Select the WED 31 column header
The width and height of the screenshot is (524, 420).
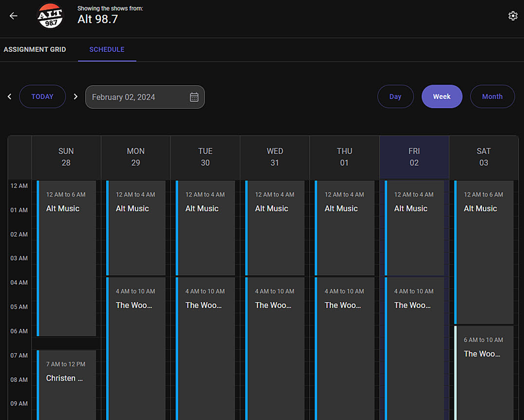coord(274,157)
